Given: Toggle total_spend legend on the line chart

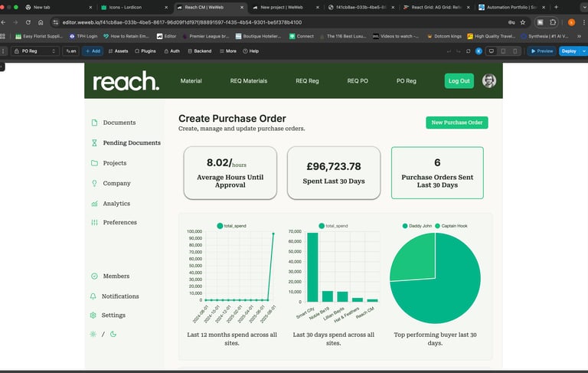Looking at the screenshot, I should click(231, 226).
